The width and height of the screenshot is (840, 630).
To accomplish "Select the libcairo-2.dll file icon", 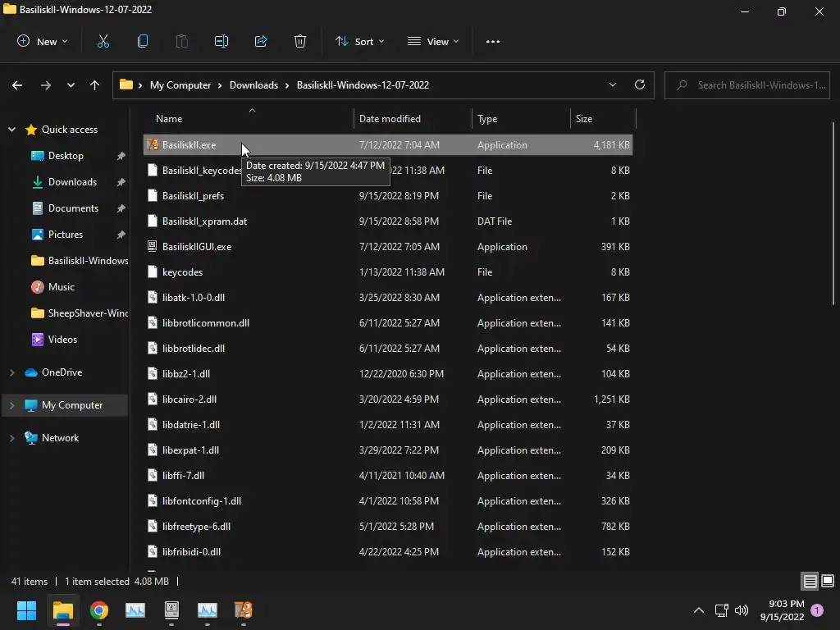I will point(153,399).
